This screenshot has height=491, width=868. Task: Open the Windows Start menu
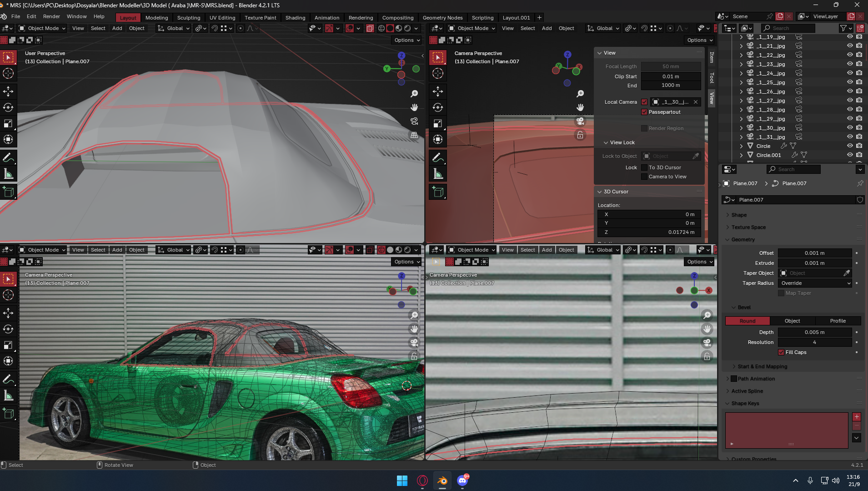coord(402,481)
